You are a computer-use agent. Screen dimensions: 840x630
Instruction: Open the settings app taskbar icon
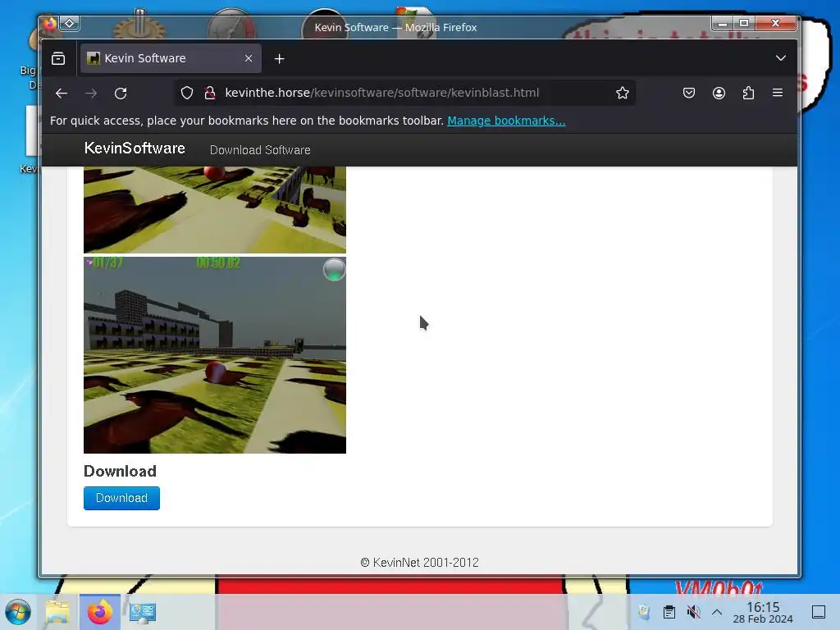143,612
